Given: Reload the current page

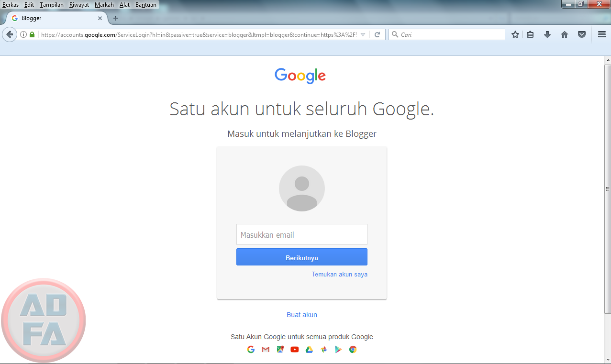Looking at the screenshot, I should click(x=377, y=34).
